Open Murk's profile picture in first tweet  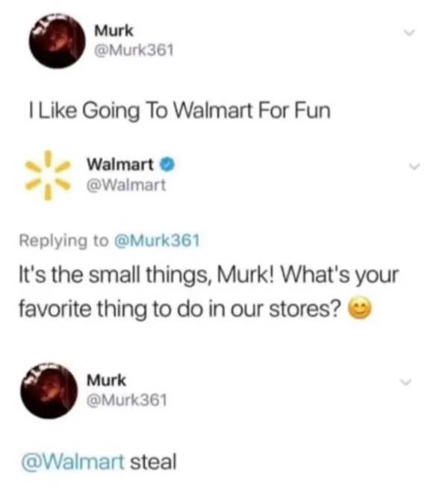tap(57, 41)
